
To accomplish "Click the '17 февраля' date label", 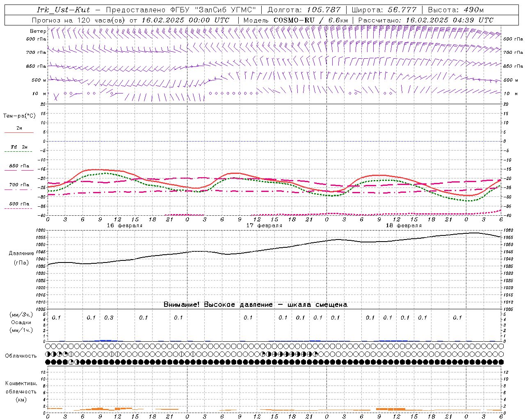I will point(264,226).
